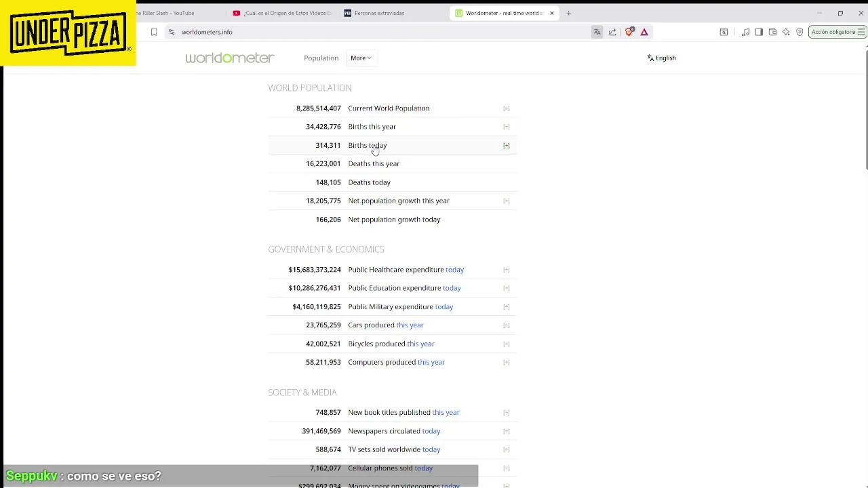Toggle 'today' period on Newspapers circulated
Viewport: 868px width, 488px height.
tap(431, 431)
